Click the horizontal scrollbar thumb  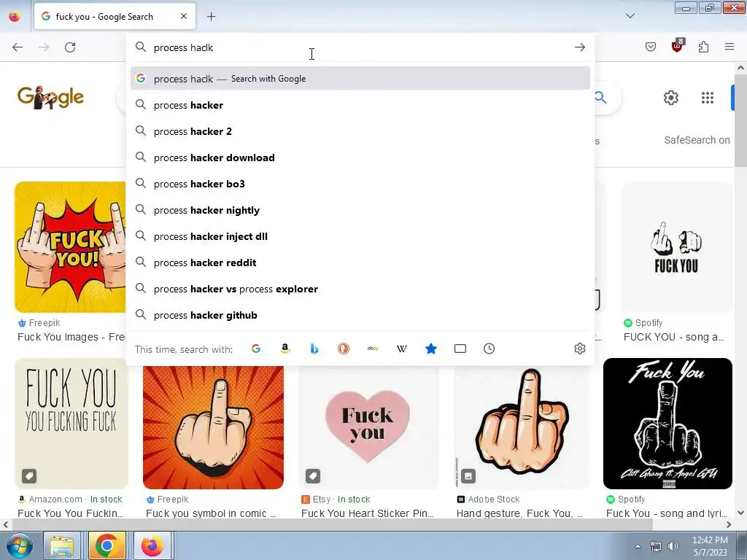click(x=332, y=524)
